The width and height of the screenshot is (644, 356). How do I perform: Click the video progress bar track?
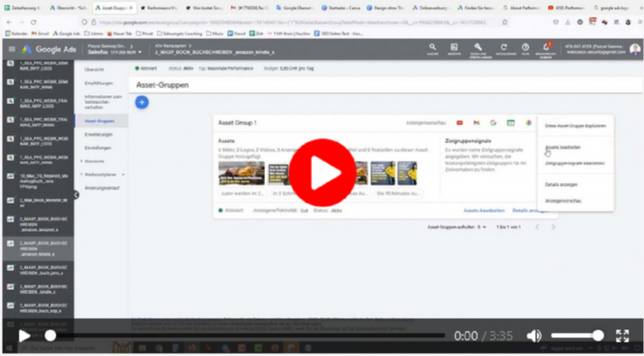246,336
